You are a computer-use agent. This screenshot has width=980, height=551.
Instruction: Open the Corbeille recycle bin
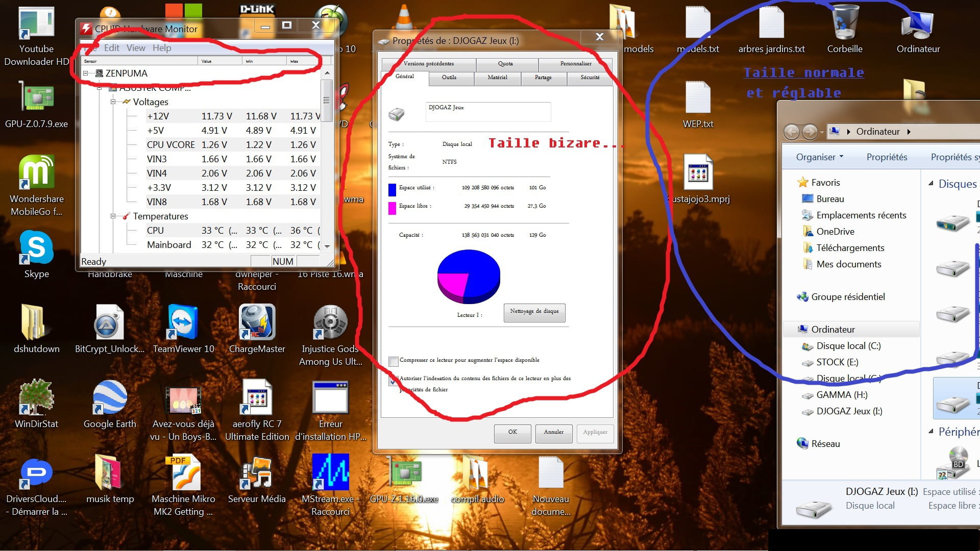click(845, 30)
